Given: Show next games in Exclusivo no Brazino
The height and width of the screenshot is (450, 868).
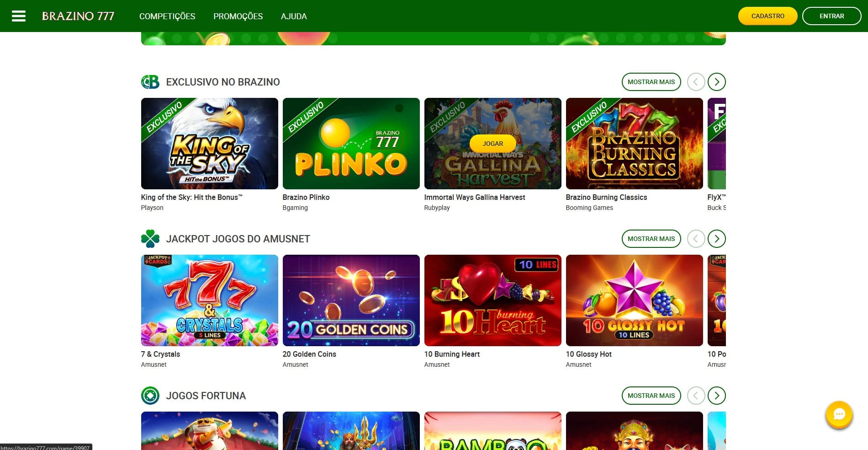Looking at the screenshot, I should pyautogui.click(x=716, y=82).
